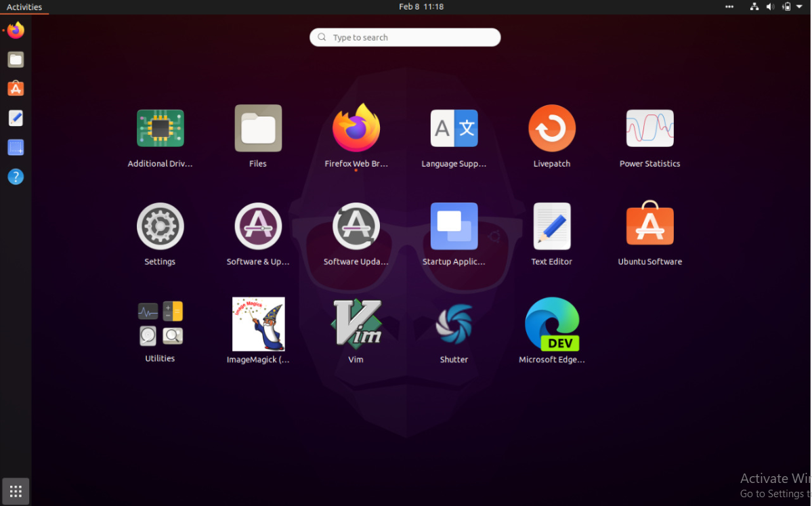The height and width of the screenshot is (506, 812).
Task: Launch the Livepatch app
Action: (552, 129)
